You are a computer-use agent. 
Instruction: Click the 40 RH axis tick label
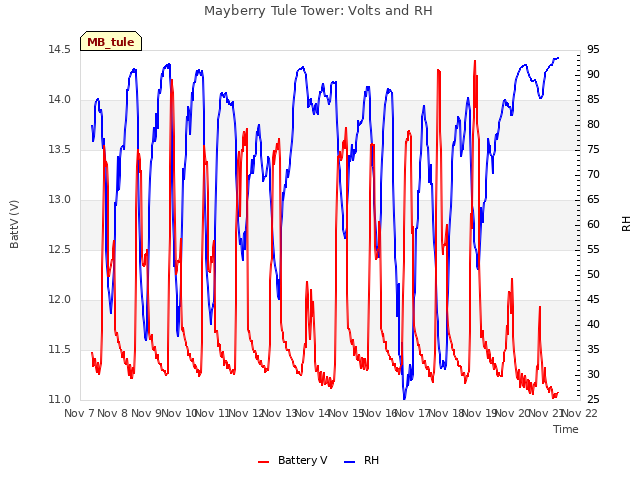tap(593, 324)
